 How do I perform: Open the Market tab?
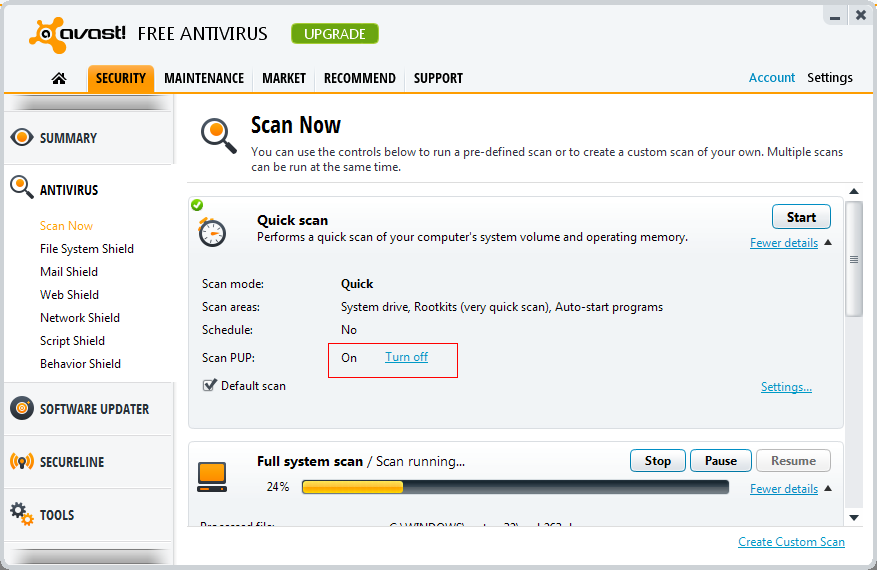tap(284, 78)
